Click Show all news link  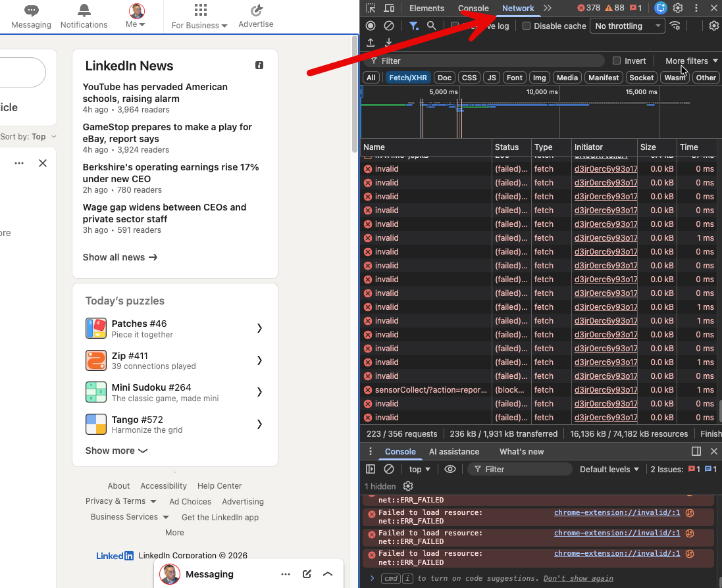[120, 257]
